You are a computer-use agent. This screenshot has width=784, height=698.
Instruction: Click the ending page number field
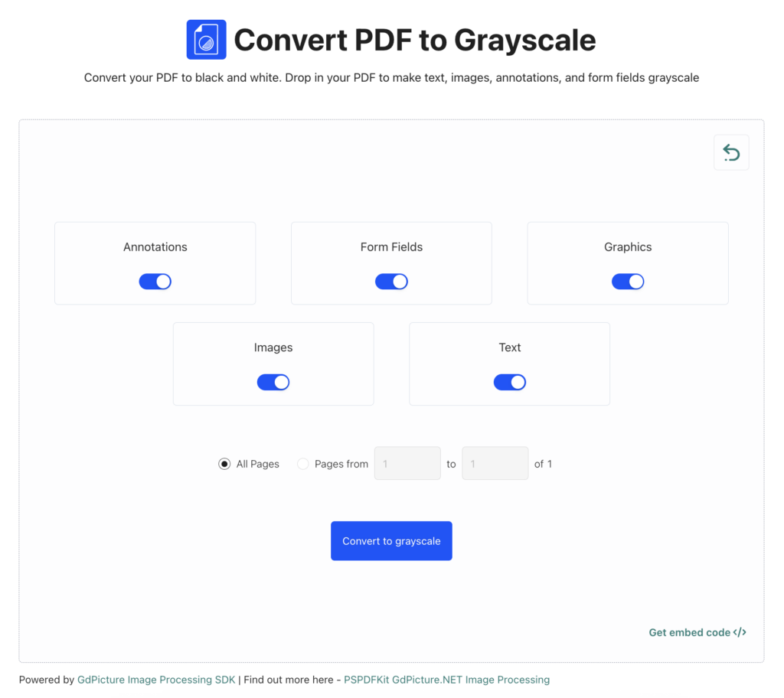pyautogui.click(x=495, y=463)
